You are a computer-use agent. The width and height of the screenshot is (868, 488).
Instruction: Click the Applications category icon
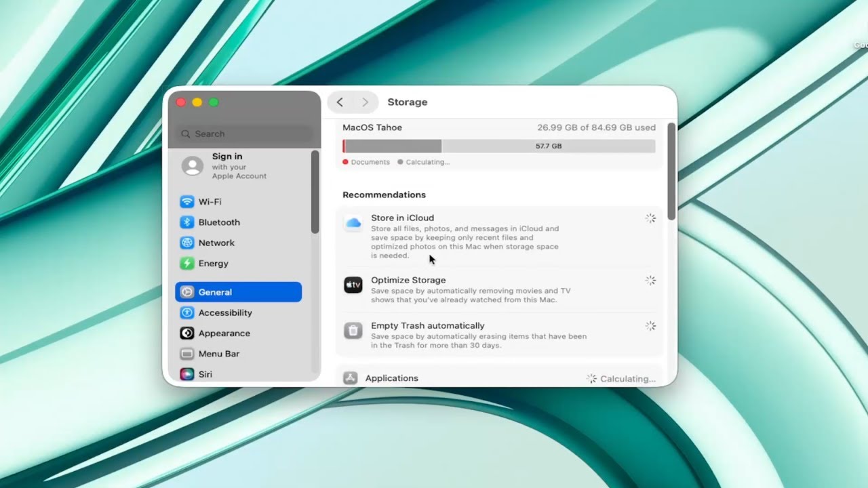coord(350,378)
